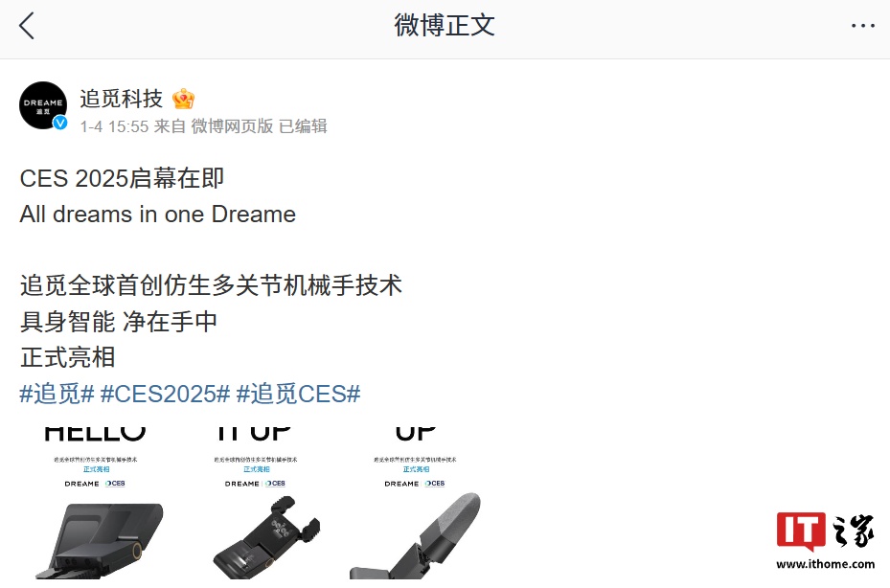
Task: Go back using the left arrow icon
Action: 27,26
